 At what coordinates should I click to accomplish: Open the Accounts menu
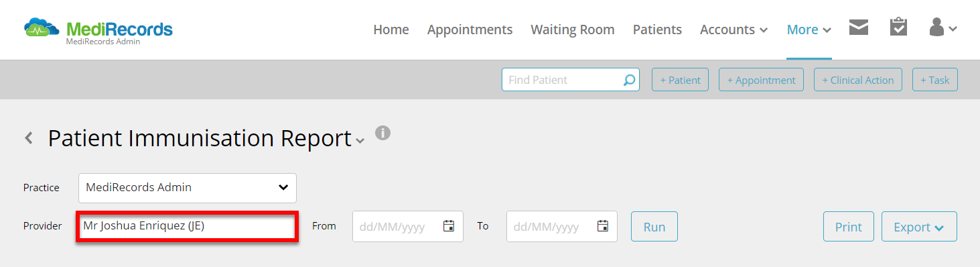point(733,30)
